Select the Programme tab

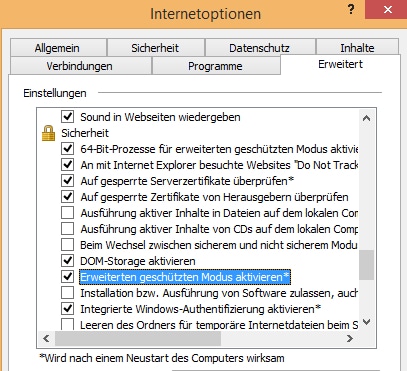point(216,66)
